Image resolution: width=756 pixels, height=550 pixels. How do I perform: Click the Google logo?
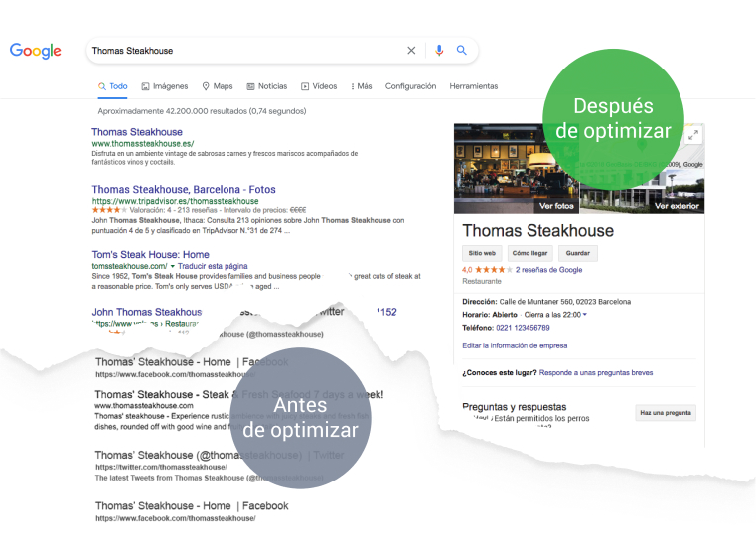pos(35,51)
